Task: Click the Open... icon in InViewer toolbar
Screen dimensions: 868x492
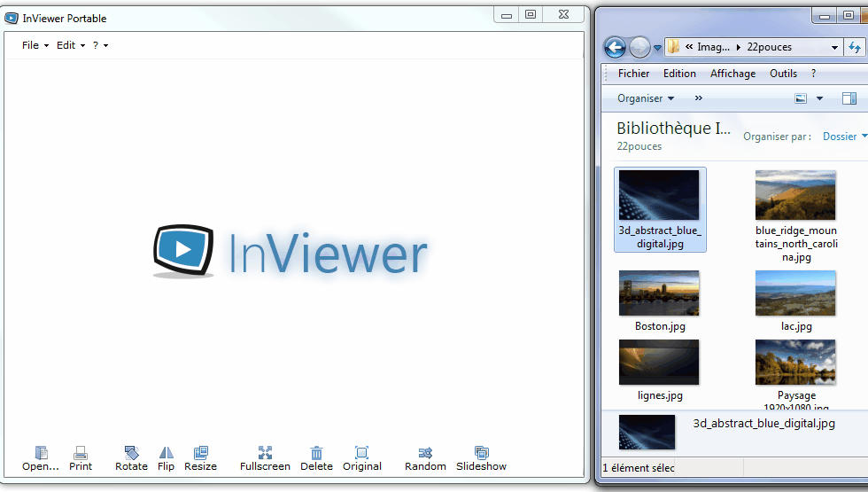Action: coord(41,453)
